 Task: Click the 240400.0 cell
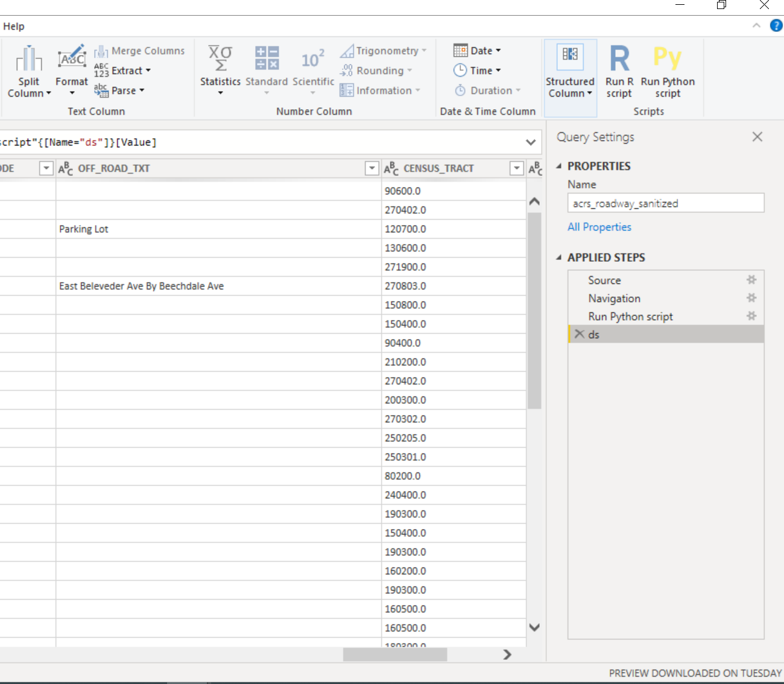(454, 495)
